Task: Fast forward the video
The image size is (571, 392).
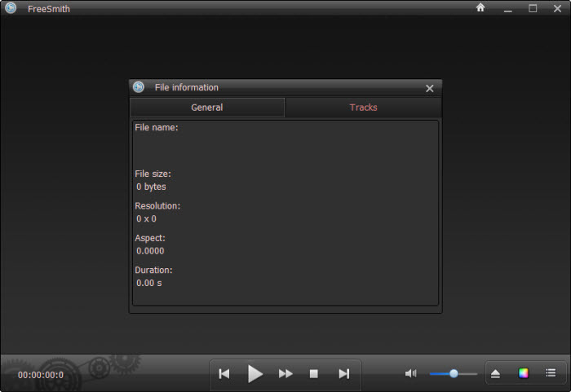Action: [x=285, y=374]
